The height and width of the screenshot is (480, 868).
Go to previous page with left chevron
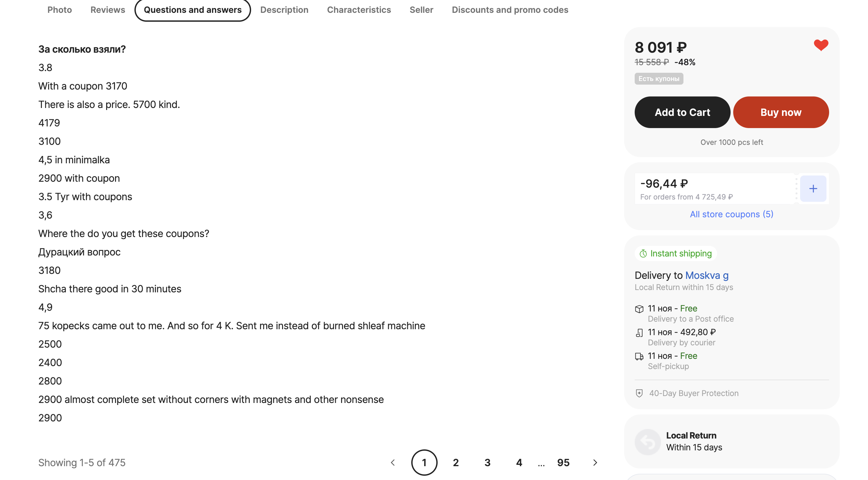pyautogui.click(x=392, y=463)
